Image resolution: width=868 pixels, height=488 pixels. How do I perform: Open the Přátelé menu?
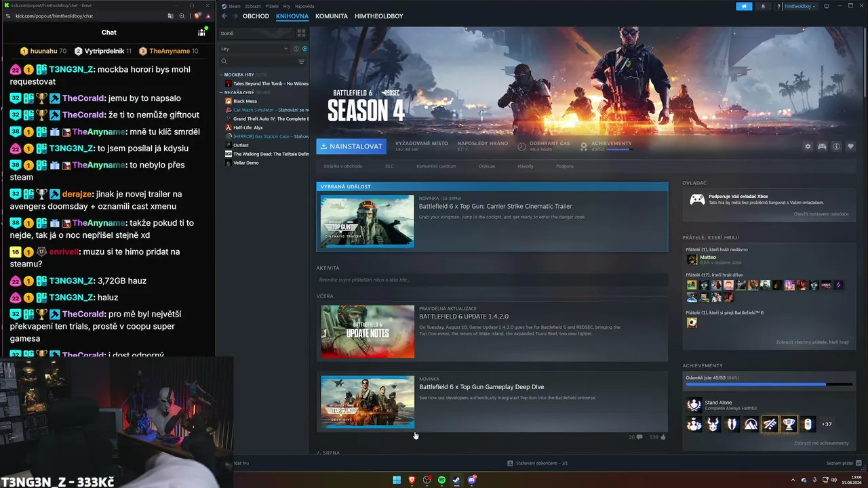(x=272, y=6)
